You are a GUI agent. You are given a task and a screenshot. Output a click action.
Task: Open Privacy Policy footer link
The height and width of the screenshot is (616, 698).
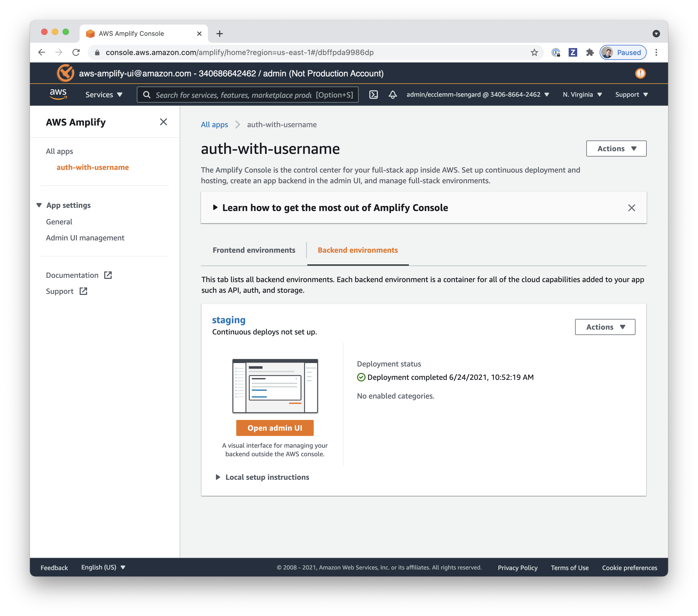517,568
